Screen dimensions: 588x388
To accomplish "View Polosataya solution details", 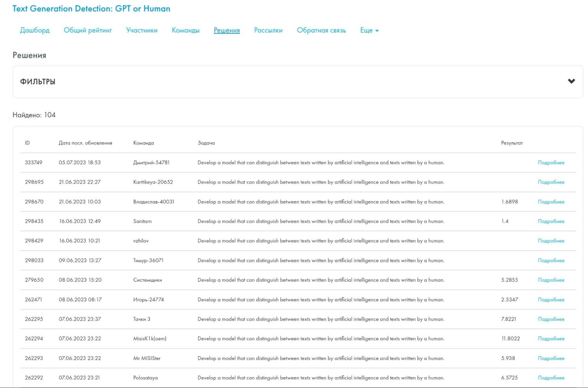I will [551, 378].
